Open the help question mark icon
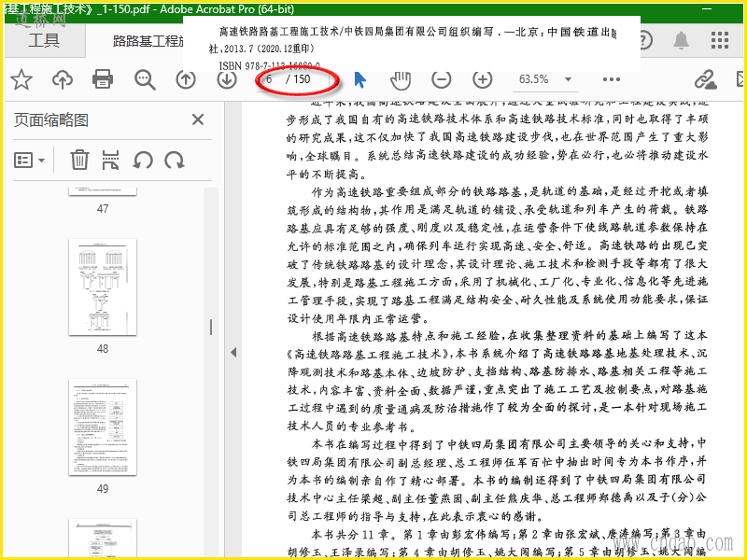747x560 pixels. click(x=644, y=40)
